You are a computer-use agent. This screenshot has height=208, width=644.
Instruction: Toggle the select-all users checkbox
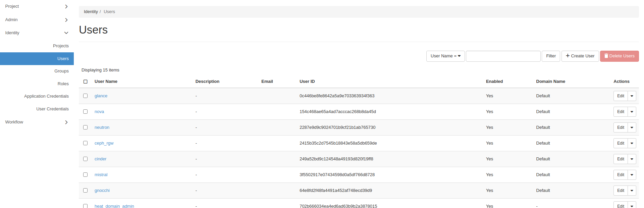click(x=86, y=82)
